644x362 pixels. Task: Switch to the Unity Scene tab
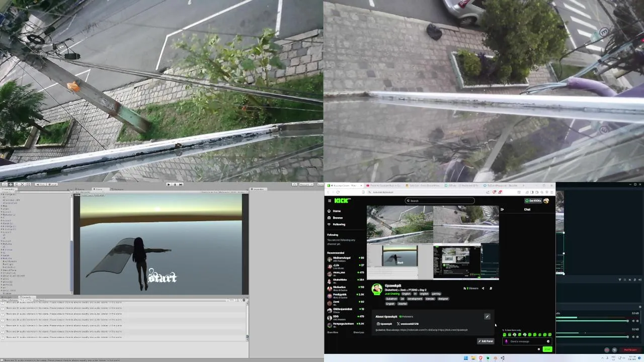tap(80, 189)
